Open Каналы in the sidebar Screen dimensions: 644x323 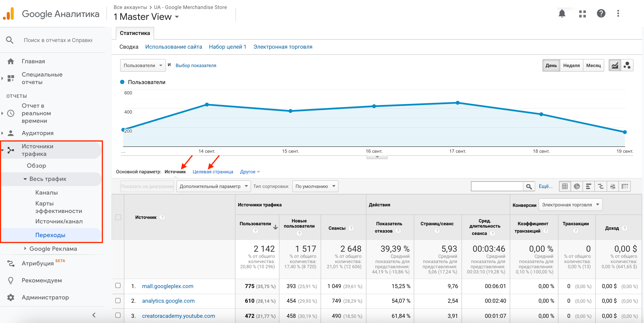click(47, 192)
